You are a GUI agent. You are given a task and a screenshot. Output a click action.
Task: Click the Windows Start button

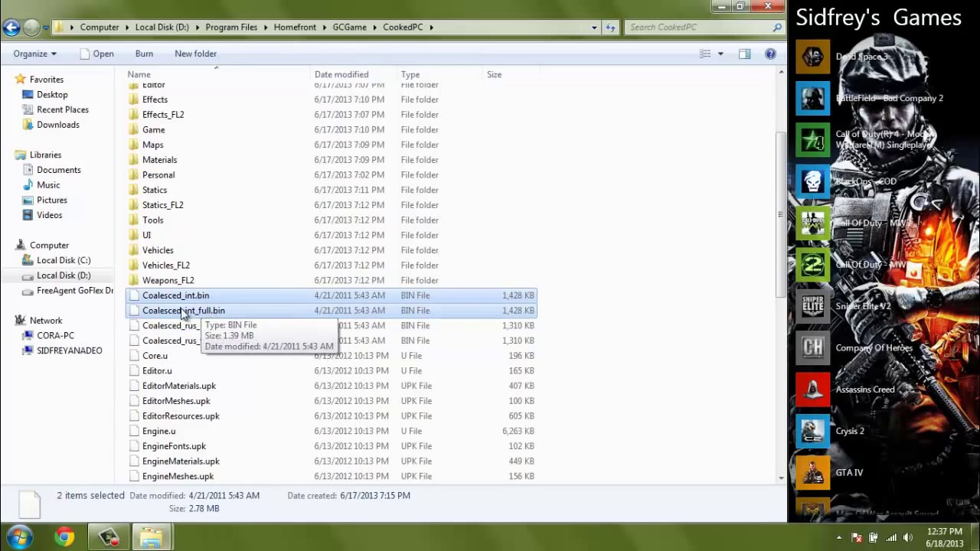tap(19, 537)
